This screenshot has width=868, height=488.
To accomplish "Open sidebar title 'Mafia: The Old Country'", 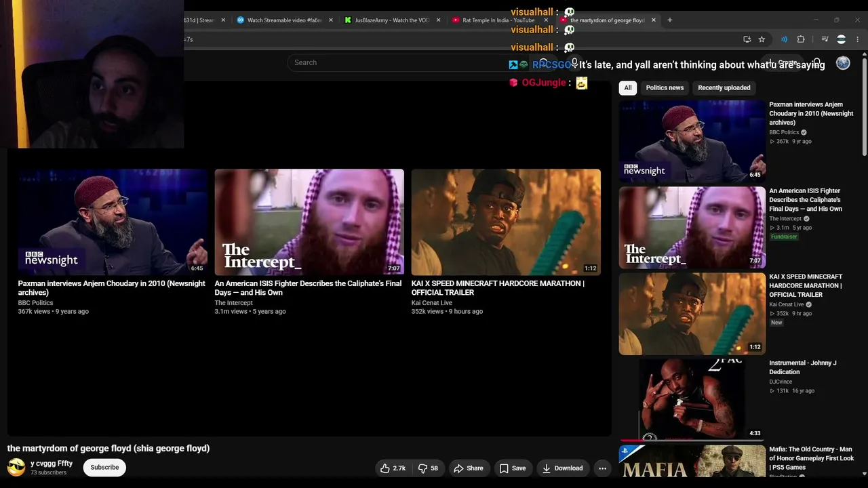I will pyautogui.click(x=812, y=458).
